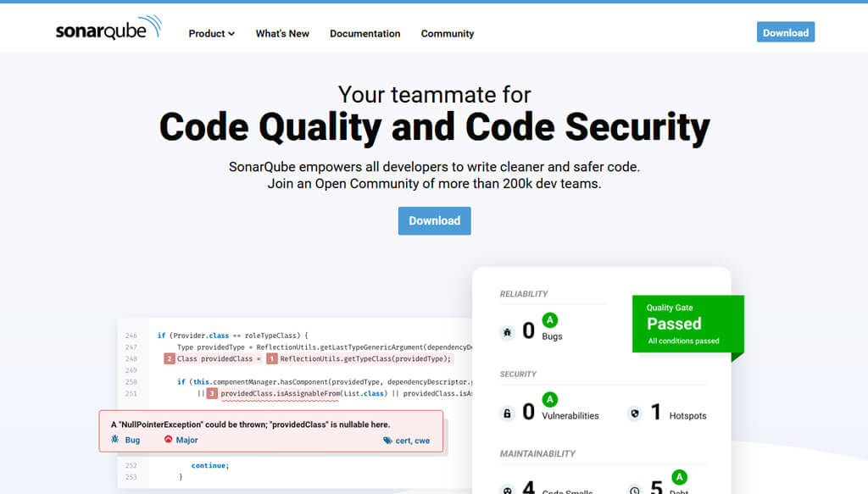
Task: Click the bug icon next to 0 Bugs
Action: coord(507,332)
